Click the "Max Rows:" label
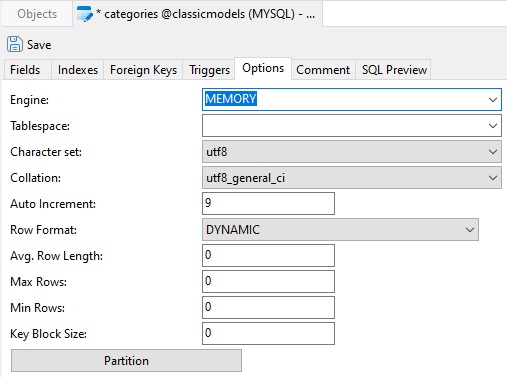The width and height of the screenshot is (507, 377). tap(39, 282)
